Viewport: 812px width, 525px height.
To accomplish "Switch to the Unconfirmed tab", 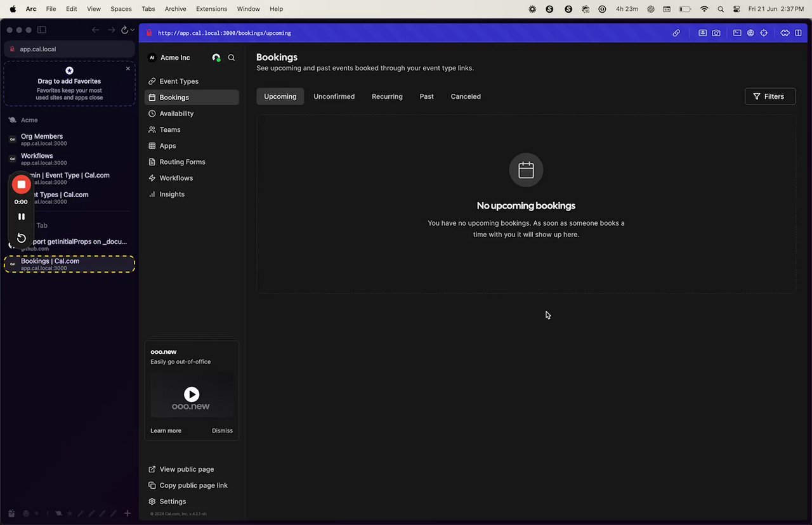I will click(x=334, y=96).
